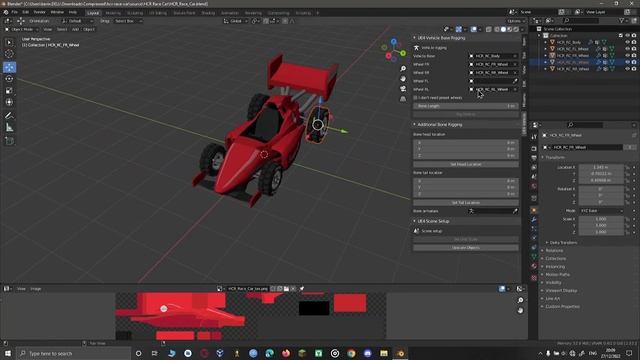This screenshot has height=360, width=640.
Task: Open Firefox from the Windows taskbar
Action: pos(286,353)
